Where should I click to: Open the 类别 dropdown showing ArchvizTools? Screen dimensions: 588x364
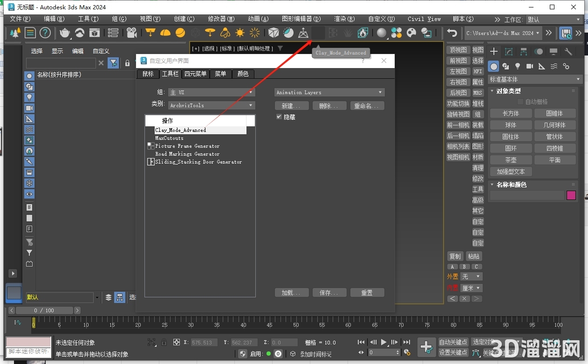(x=212, y=105)
